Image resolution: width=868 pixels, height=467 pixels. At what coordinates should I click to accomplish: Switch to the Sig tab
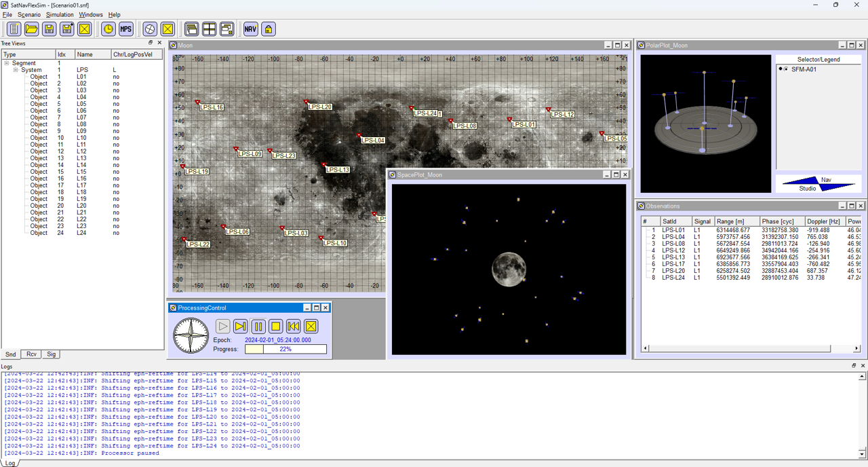tap(52, 354)
